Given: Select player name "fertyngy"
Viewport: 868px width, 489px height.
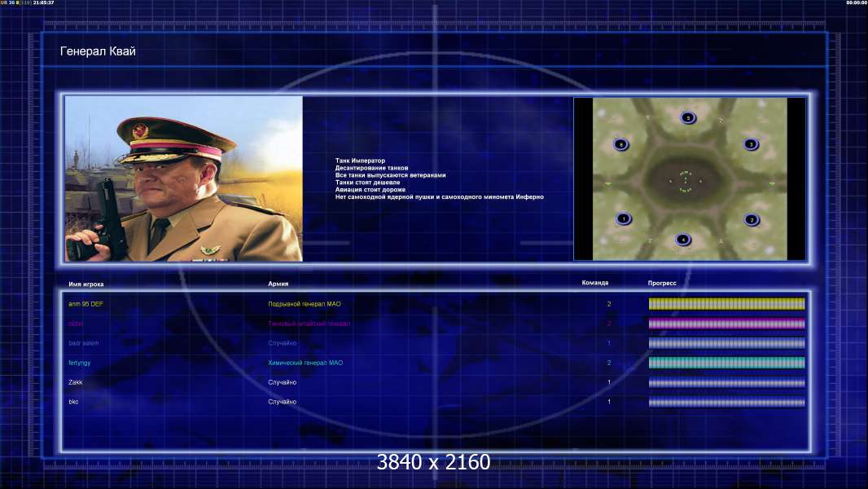Looking at the screenshot, I should pos(79,363).
